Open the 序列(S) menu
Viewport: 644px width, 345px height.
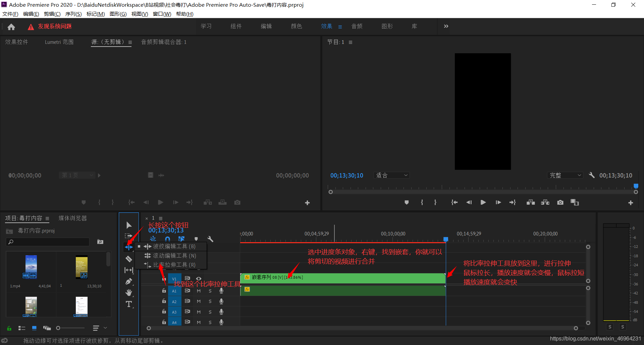[73, 14]
